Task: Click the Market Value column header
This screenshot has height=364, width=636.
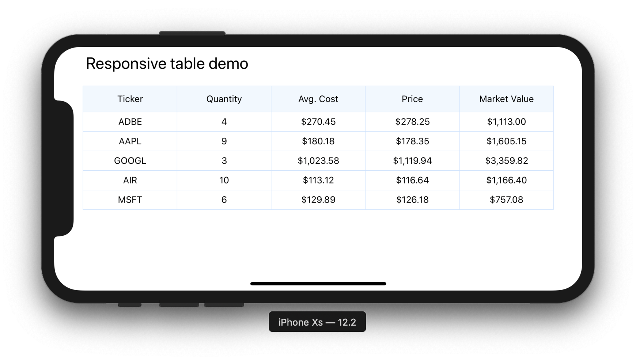Action: tap(506, 99)
